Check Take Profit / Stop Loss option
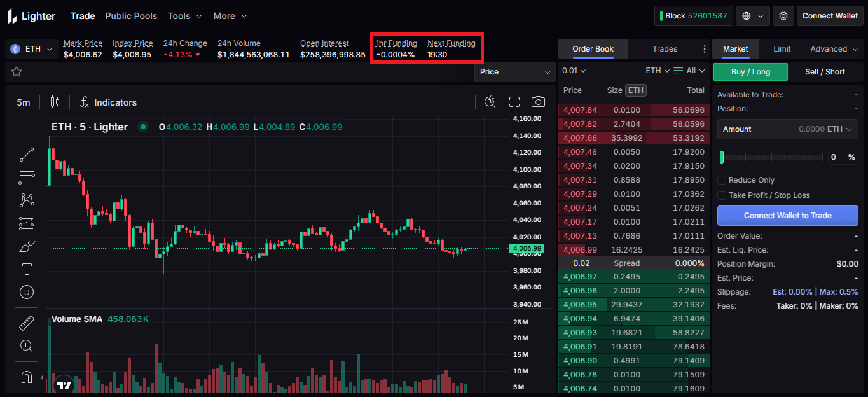Screen dimensions: 868x397 click(x=722, y=195)
